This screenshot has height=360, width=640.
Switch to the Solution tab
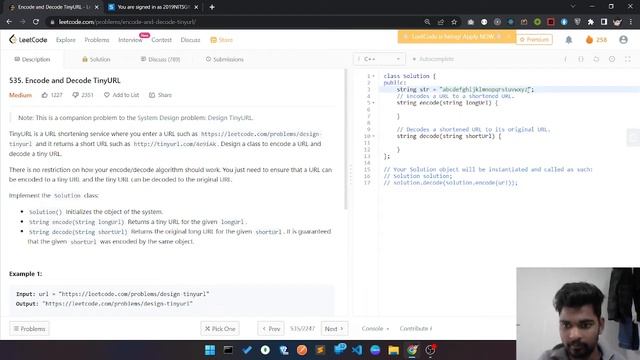pyautogui.click(x=96, y=59)
